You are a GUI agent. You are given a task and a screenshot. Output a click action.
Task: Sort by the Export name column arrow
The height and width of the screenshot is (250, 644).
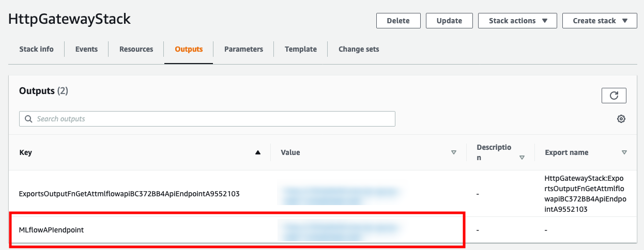coord(624,152)
